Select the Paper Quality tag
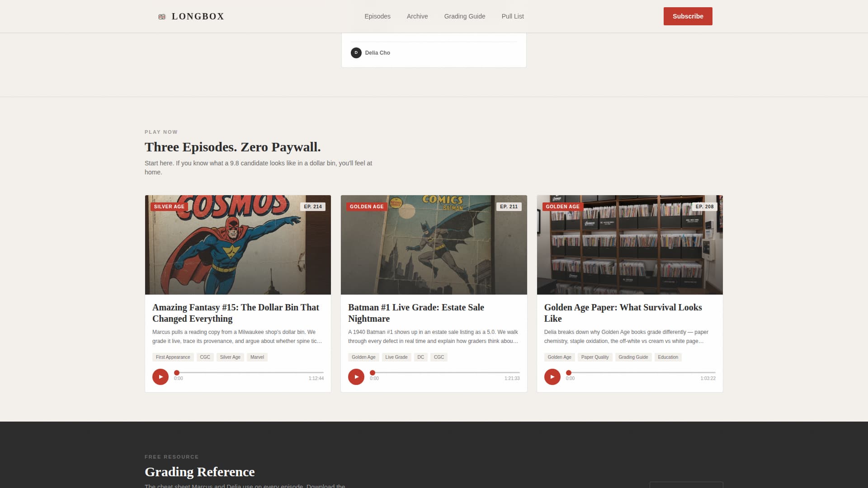868x488 pixels. coord(595,357)
